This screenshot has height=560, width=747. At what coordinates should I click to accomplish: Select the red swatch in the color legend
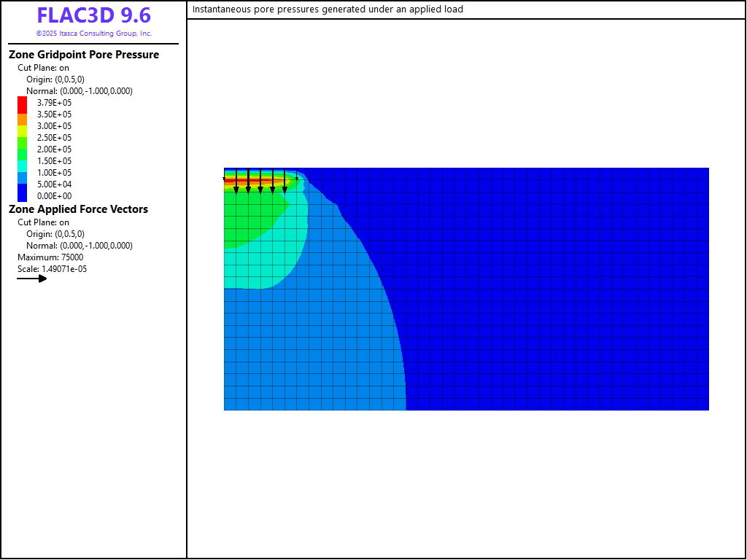(x=22, y=104)
